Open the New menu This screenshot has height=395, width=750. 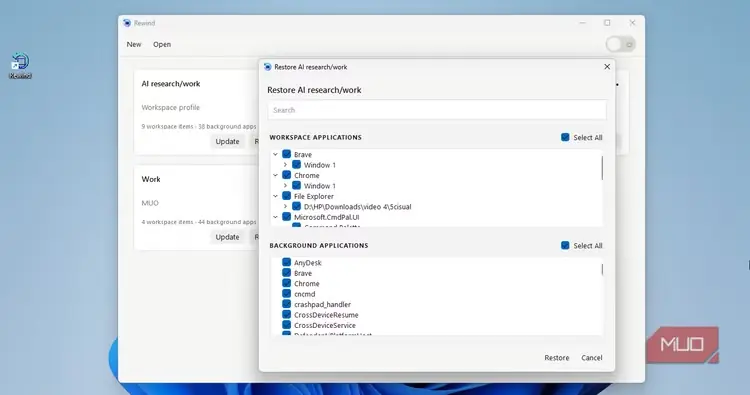(134, 44)
